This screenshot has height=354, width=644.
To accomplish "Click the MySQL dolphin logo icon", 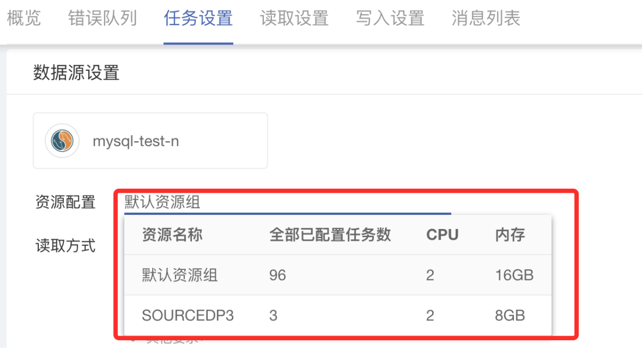I will [x=62, y=141].
